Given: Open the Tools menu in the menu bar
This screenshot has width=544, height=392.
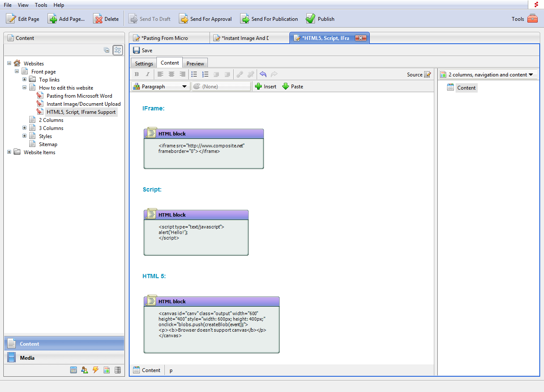Looking at the screenshot, I should tap(41, 5).
